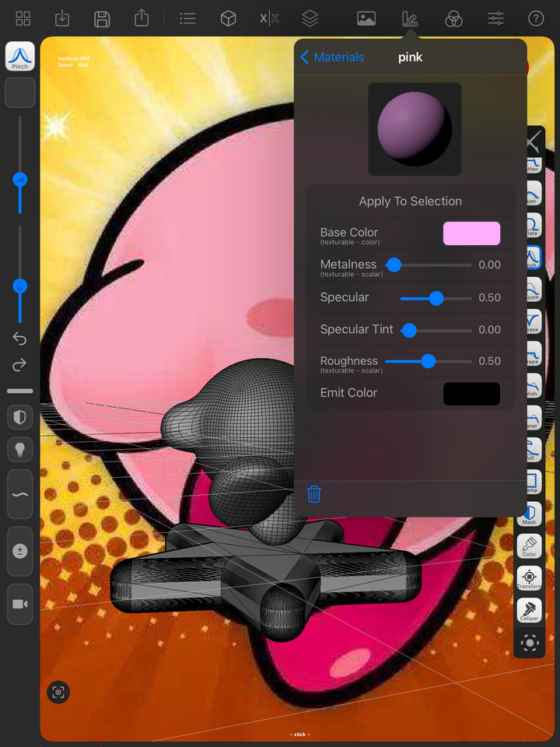This screenshot has height=747, width=560.
Task: Select the Scrape tool
Action: click(534, 353)
